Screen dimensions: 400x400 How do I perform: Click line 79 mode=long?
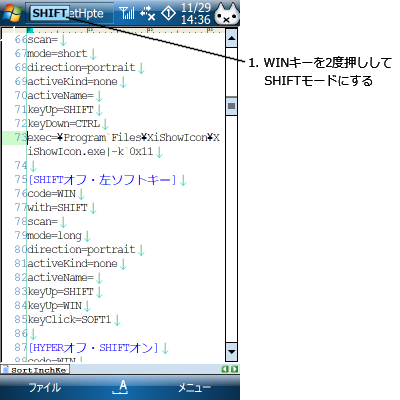click(54, 236)
